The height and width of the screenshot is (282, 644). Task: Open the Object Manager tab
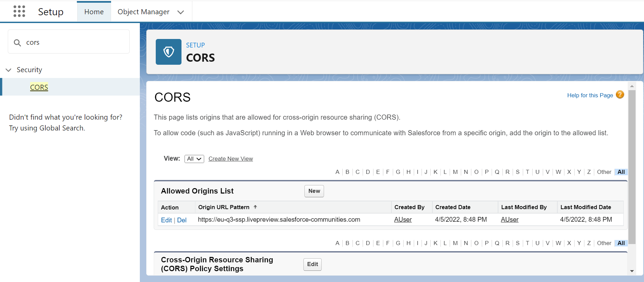pos(144,12)
